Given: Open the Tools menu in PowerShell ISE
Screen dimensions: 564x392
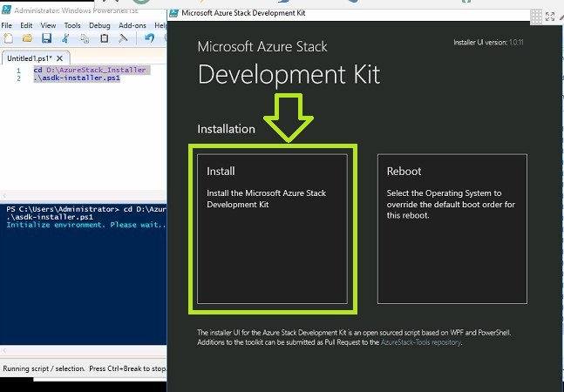Looking at the screenshot, I should tap(72, 25).
